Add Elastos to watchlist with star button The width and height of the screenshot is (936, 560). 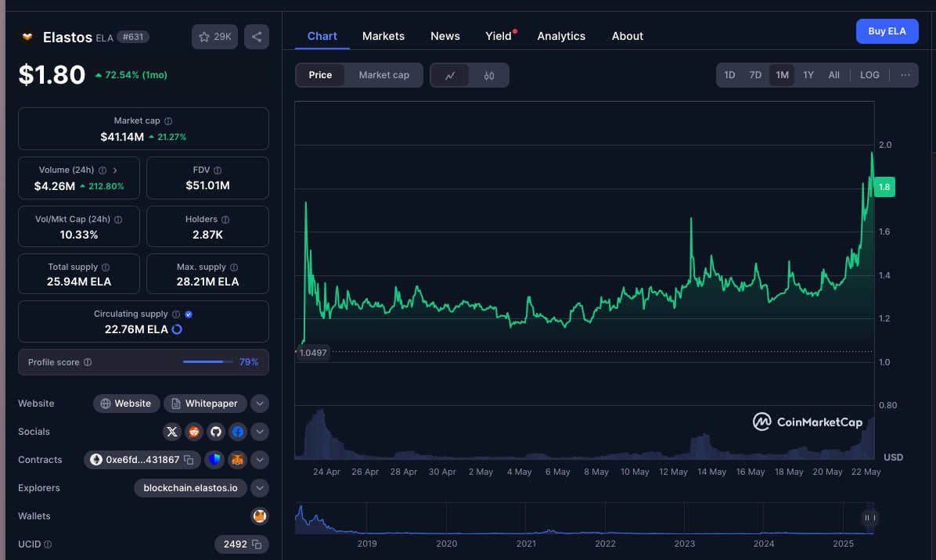click(x=215, y=37)
